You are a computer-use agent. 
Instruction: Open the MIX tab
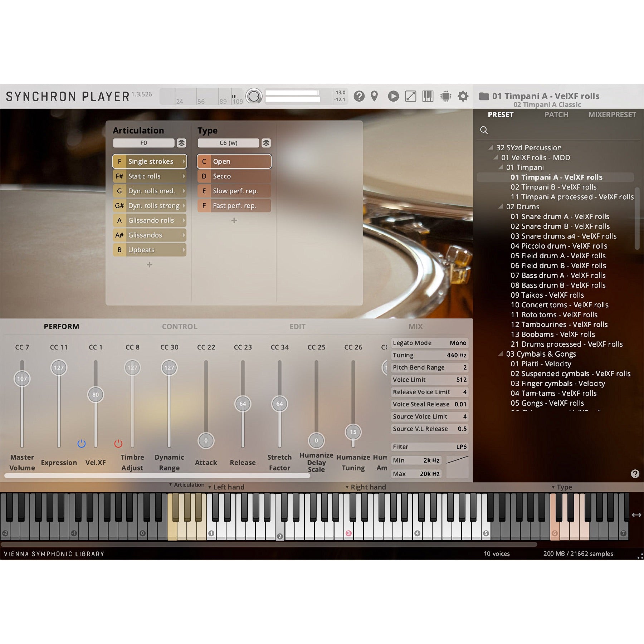coord(416,326)
